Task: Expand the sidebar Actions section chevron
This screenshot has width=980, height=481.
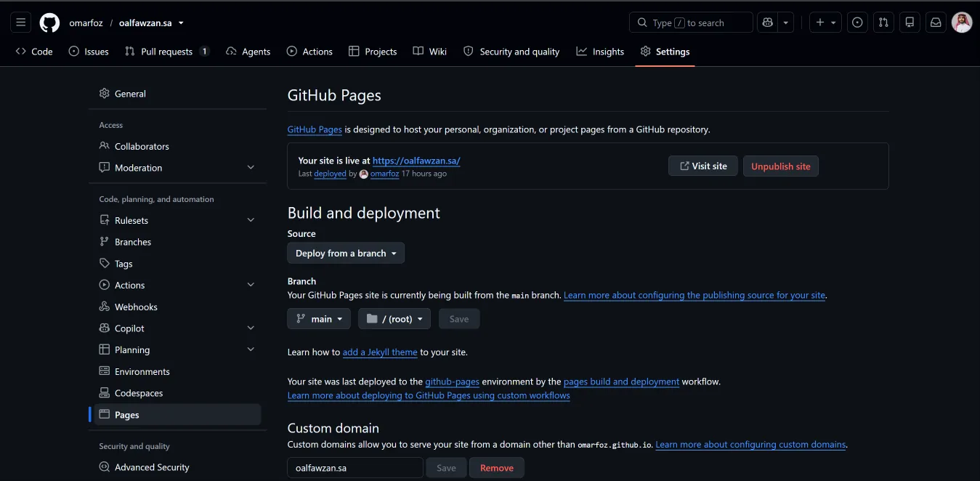Action: coord(251,285)
